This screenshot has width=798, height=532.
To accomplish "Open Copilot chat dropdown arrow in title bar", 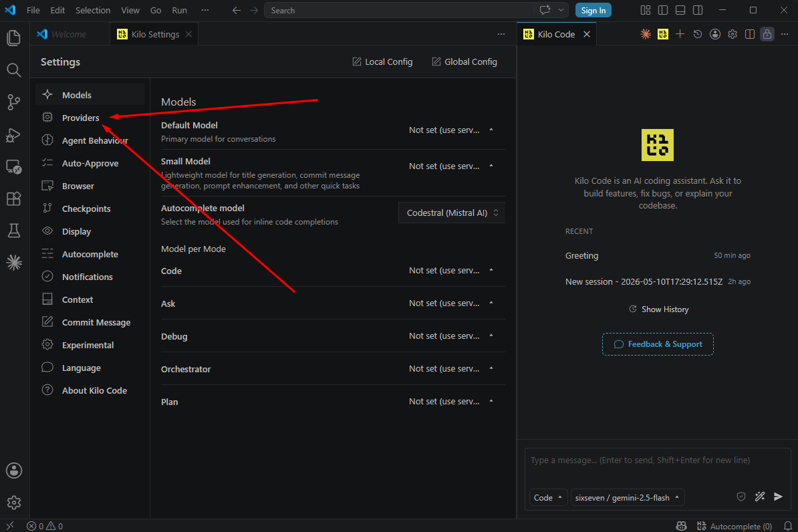I will click(561, 10).
